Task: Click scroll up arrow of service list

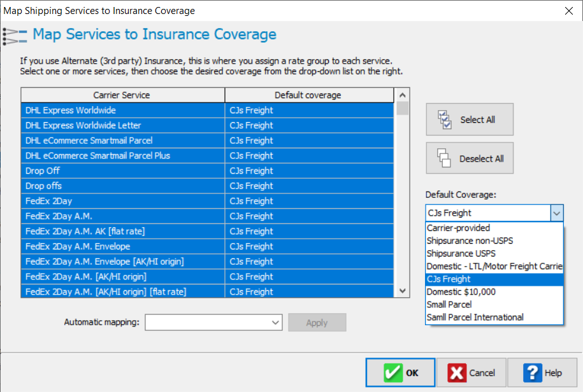Action: click(402, 95)
